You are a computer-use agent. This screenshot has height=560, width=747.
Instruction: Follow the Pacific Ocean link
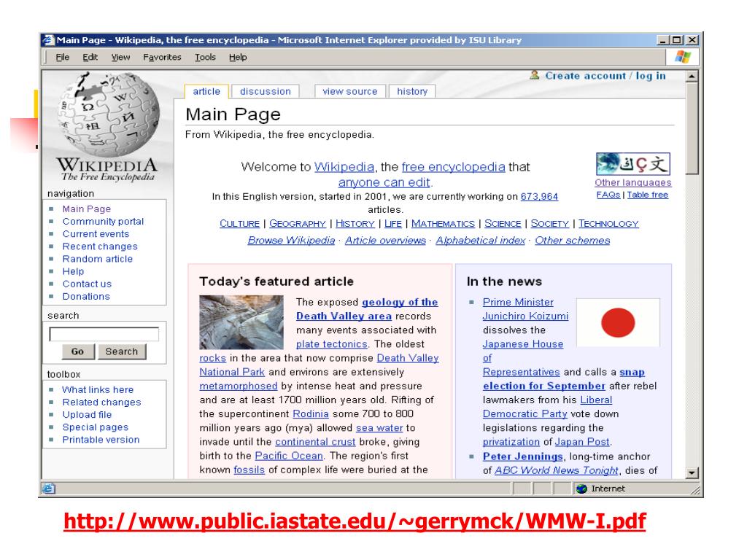pyautogui.click(x=289, y=456)
